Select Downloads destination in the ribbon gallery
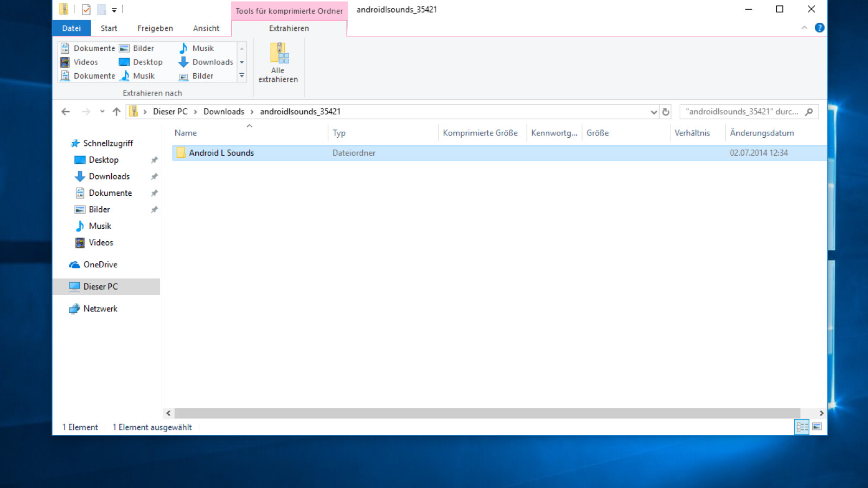Viewport: 868px width, 488px height. coord(206,62)
